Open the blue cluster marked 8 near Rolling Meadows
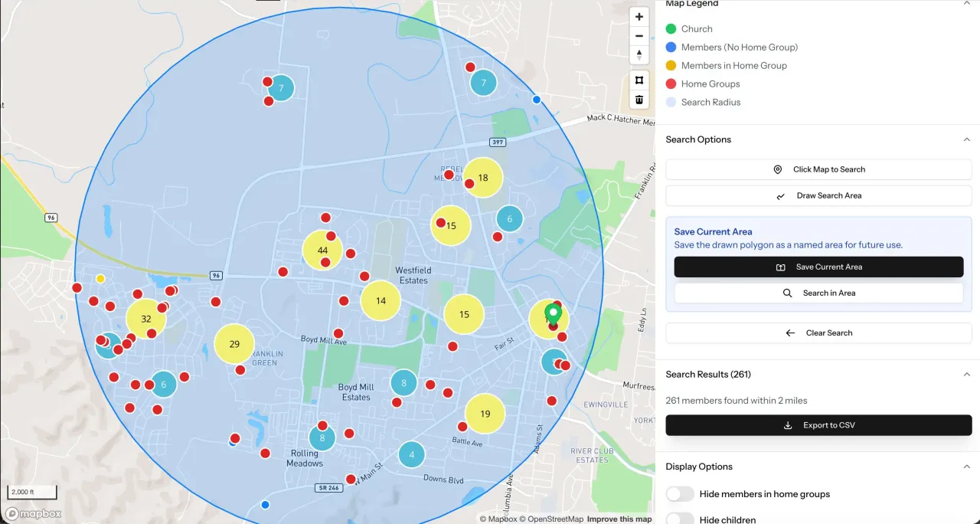The image size is (980, 524). click(x=322, y=438)
